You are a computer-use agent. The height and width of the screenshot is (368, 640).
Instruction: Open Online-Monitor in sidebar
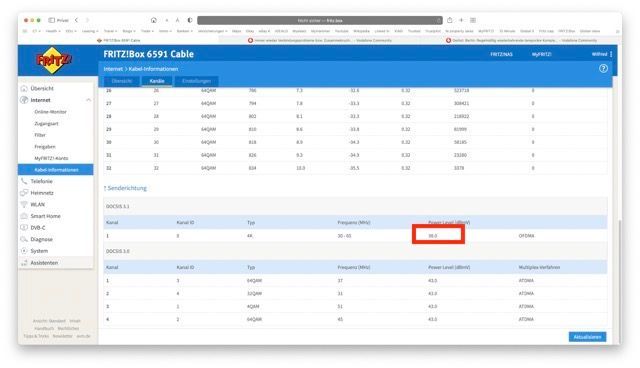(x=50, y=112)
